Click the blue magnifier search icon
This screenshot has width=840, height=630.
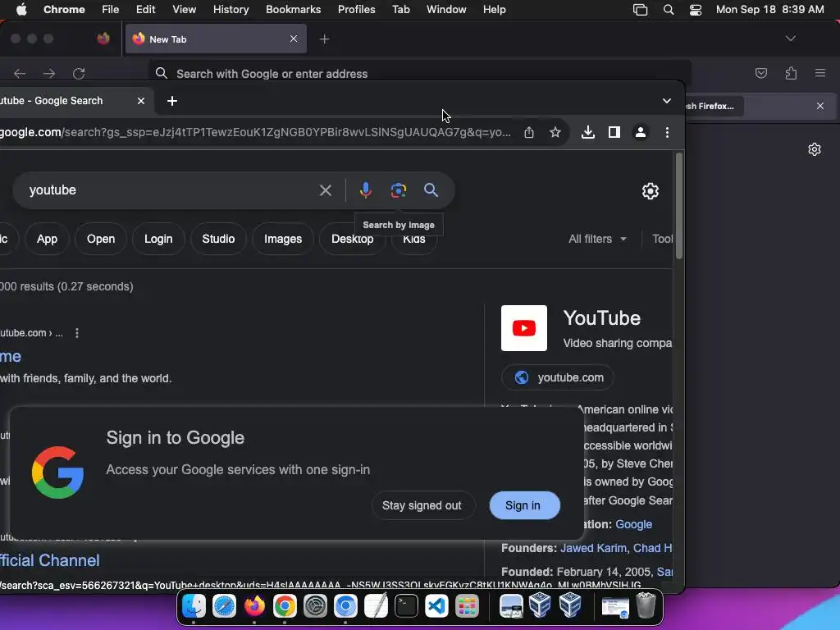(x=431, y=190)
